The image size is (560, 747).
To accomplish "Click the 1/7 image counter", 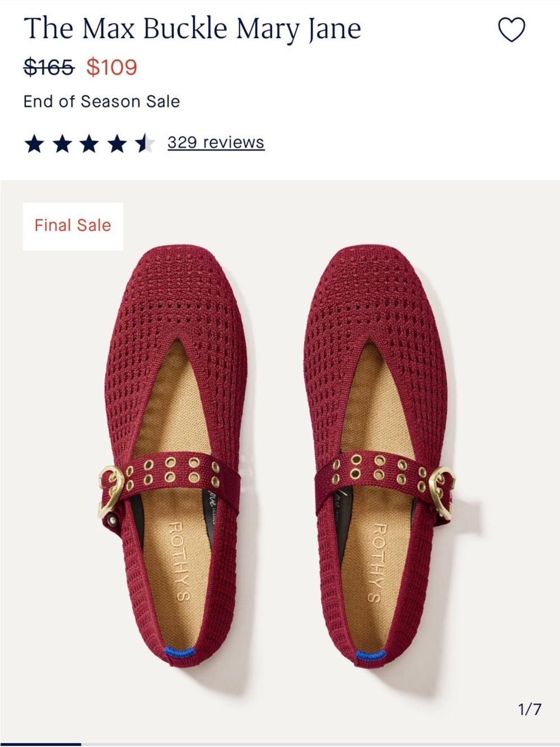I will point(530,709).
